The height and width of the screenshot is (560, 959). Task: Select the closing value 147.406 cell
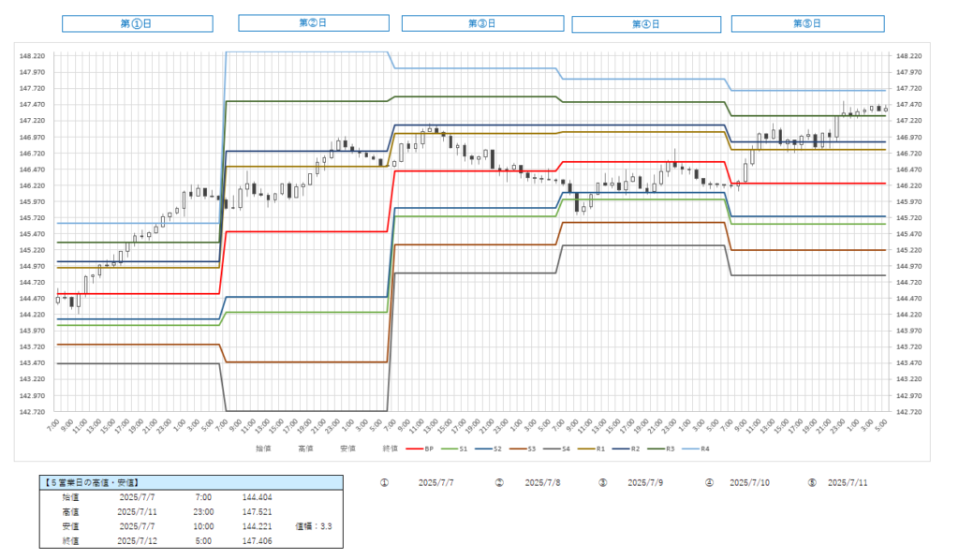257,540
